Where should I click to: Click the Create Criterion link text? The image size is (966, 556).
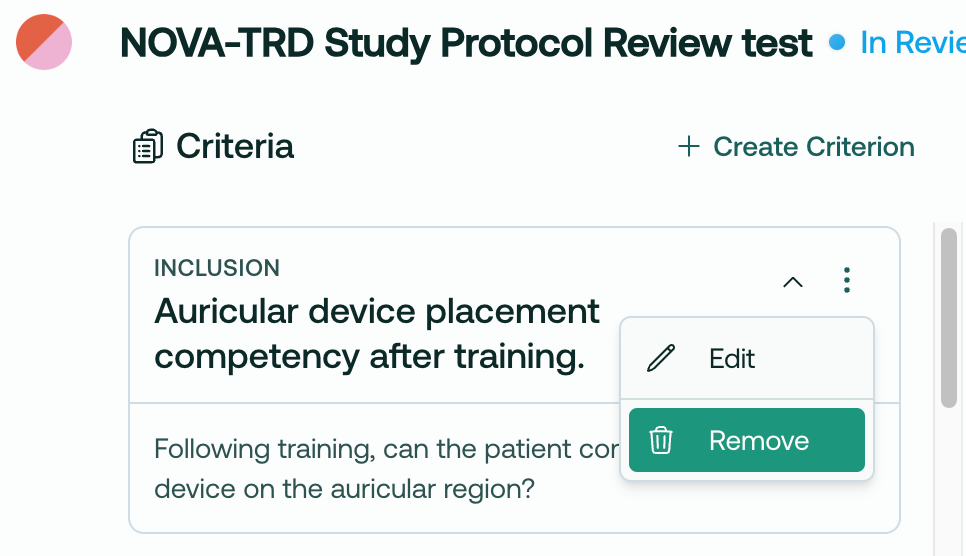click(814, 147)
